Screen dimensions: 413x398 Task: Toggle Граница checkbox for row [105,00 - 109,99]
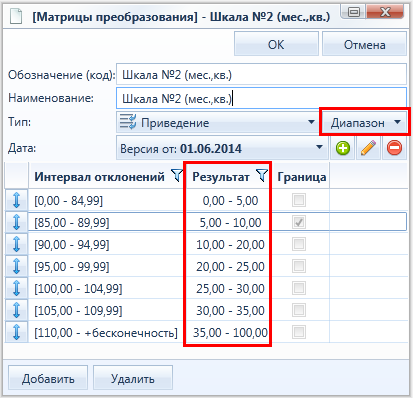point(299,310)
